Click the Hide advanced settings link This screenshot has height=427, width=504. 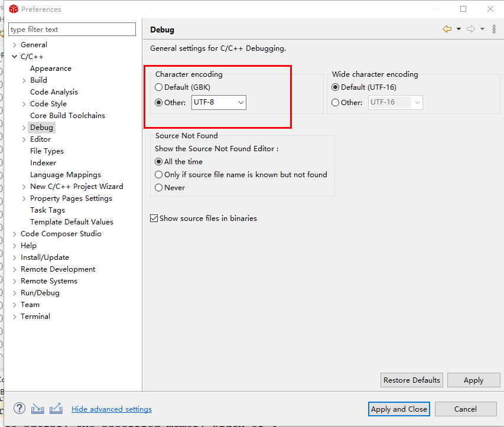[x=112, y=409]
